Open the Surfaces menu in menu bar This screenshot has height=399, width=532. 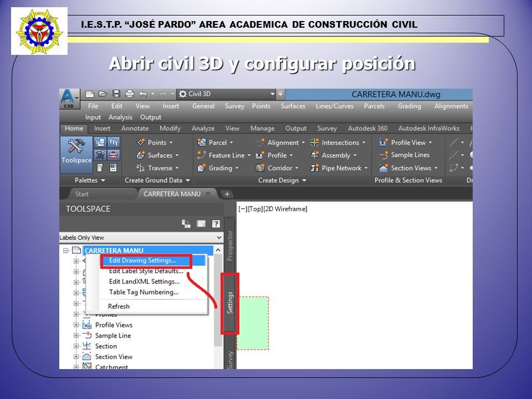pyautogui.click(x=293, y=106)
